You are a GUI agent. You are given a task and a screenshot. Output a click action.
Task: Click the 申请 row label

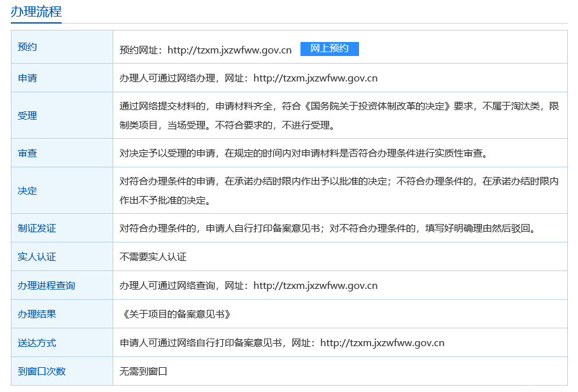pyautogui.click(x=27, y=78)
